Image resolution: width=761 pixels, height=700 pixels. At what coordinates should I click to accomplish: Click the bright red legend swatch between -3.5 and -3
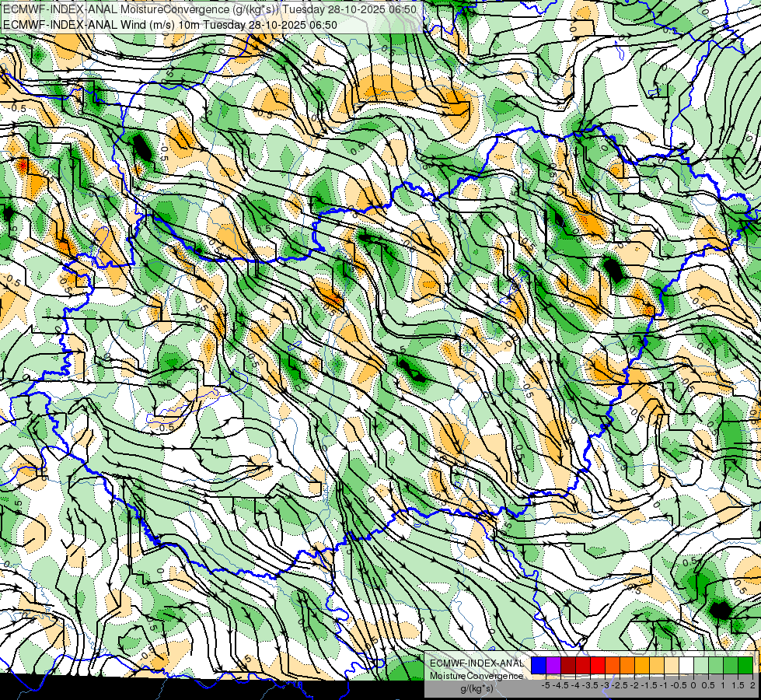point(598,665)
